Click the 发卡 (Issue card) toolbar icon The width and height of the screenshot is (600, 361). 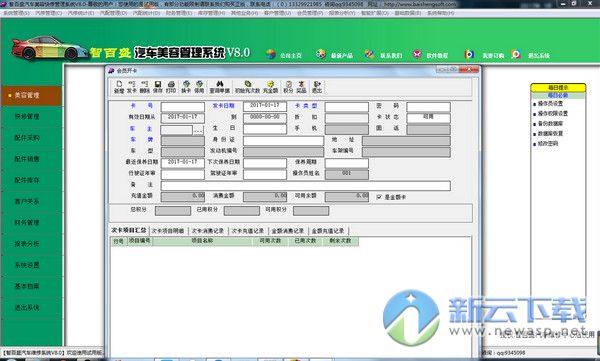tap(132, 87)
